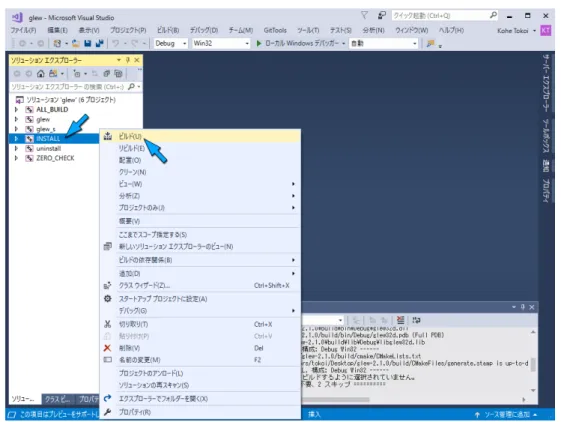Click the New Project toolbar icon
This screenshot has height=422, width=561.
coord(57,43)
